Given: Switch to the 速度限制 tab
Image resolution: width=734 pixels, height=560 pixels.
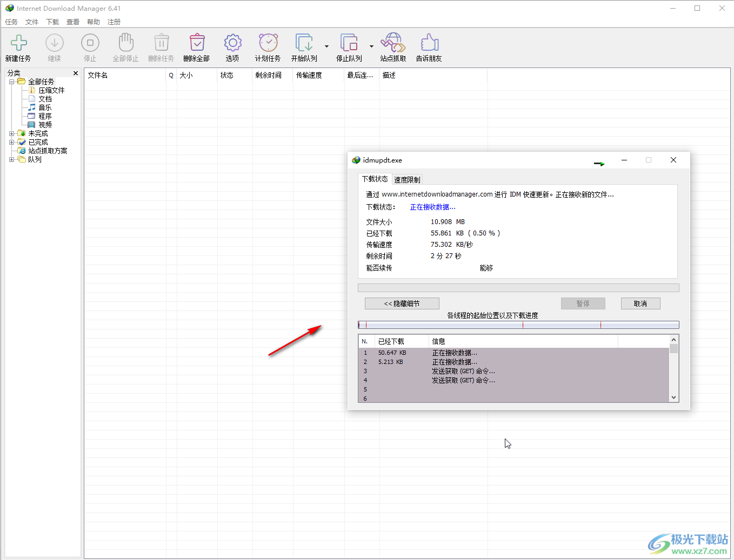Looking at the screenshot, I should click(x=407, y=180).
